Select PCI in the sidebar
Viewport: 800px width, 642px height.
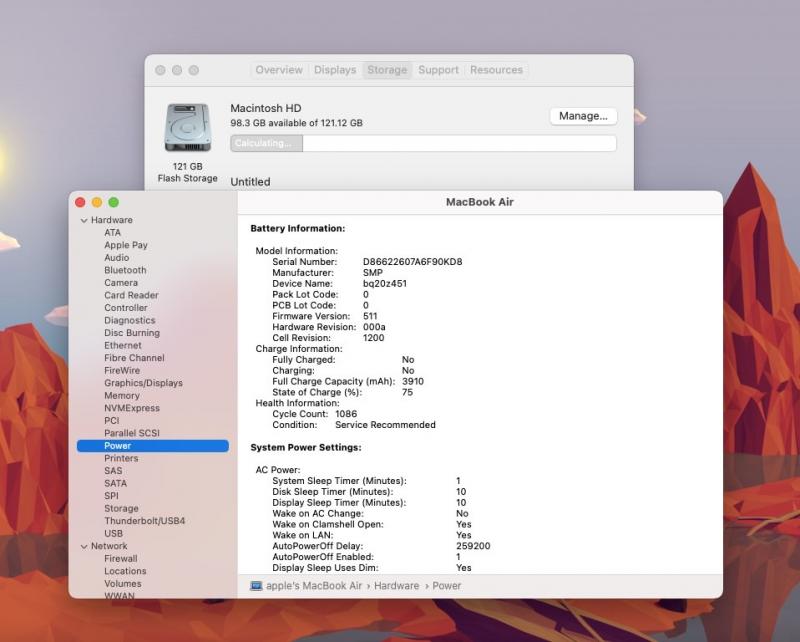tap(112, 421)
